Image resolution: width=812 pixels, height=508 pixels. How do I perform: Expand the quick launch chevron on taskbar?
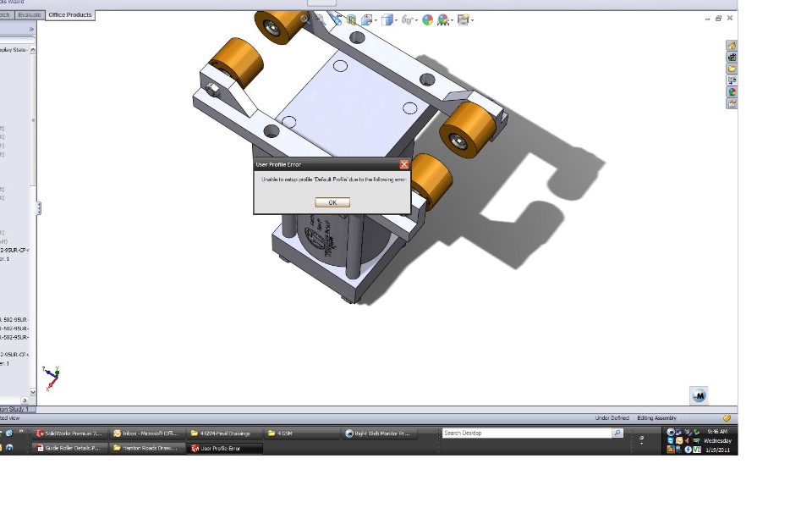21,431
